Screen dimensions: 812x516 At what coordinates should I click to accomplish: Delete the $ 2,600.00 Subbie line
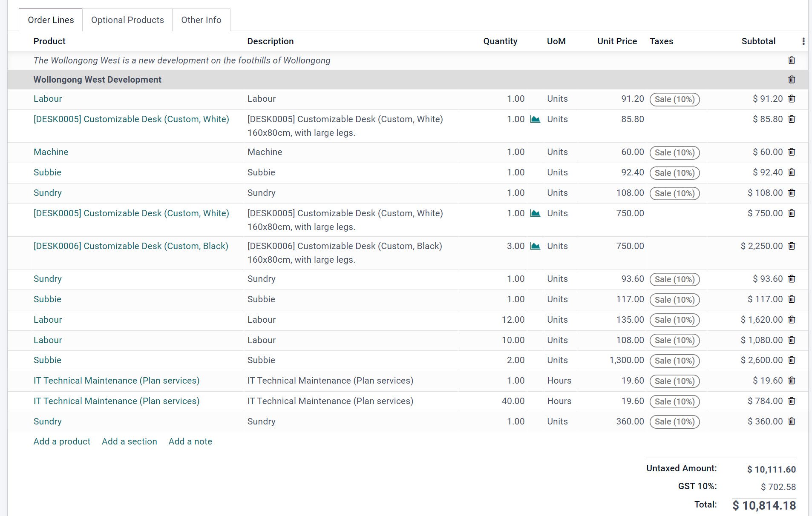coord(792,360)
